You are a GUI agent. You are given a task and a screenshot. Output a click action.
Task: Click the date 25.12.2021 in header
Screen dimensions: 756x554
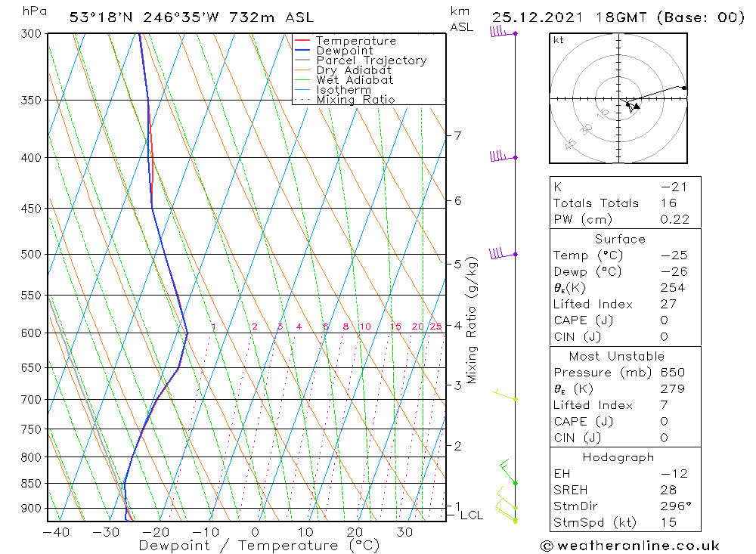[x=538, y=17]
